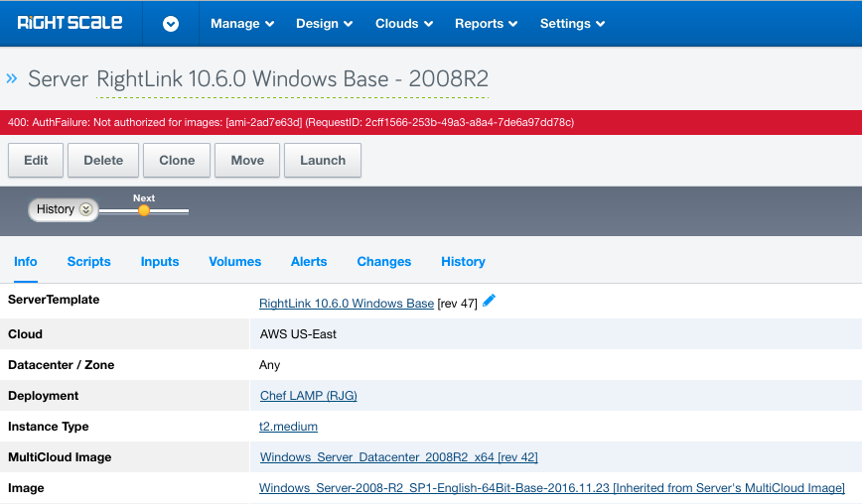Image resolution: width=862 pixels, height=504 pixels.
Task: Open the Design menu
Action: coord(324,24)
